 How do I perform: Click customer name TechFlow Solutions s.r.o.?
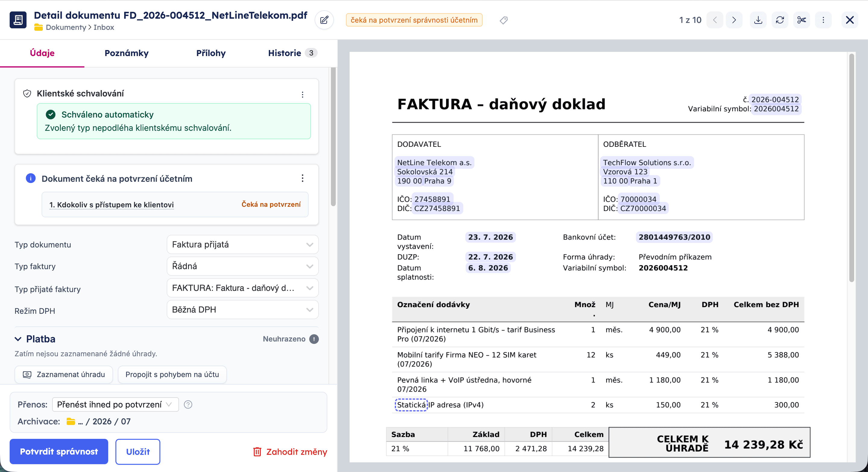[x=647, y=162]
